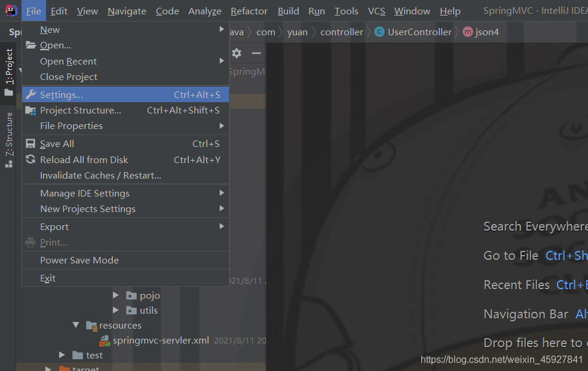The image size is (588, 371).
Task: Expand the utils tree node
Action: pyautogui.click(x=116, y=310)
